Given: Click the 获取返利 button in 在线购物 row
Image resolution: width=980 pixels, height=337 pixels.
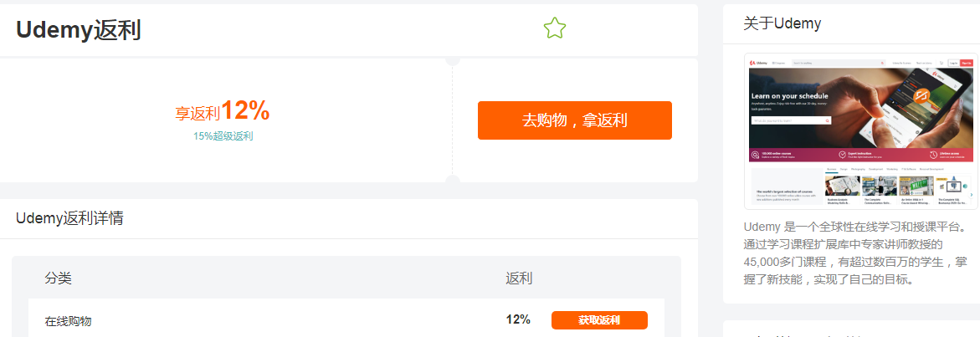Looking at the screenshot, I should click(x=598, y=320).
